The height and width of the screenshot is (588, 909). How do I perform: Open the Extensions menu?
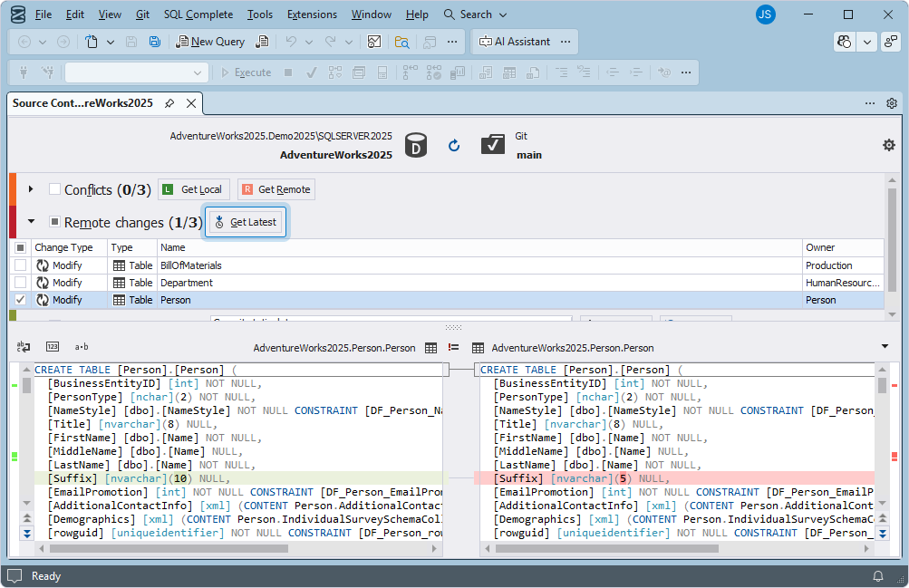point(312,14)
